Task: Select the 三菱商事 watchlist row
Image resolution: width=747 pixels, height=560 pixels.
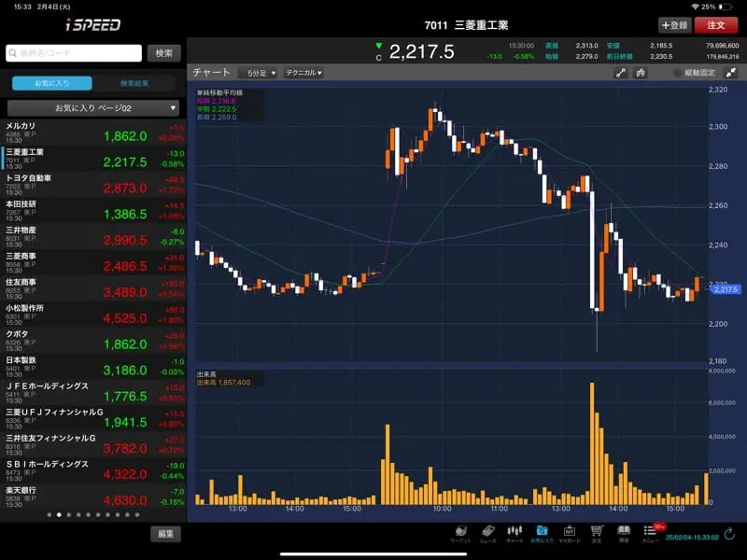Action: [92, 262]
